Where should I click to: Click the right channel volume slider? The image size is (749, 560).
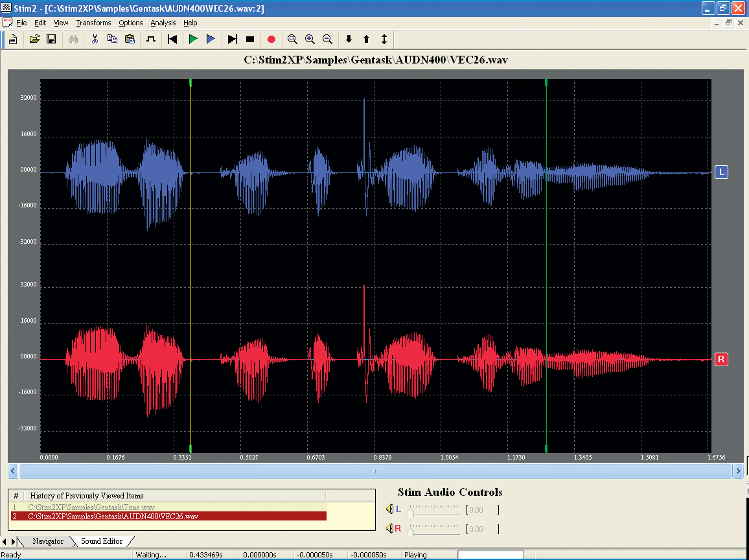coord(434,530)
